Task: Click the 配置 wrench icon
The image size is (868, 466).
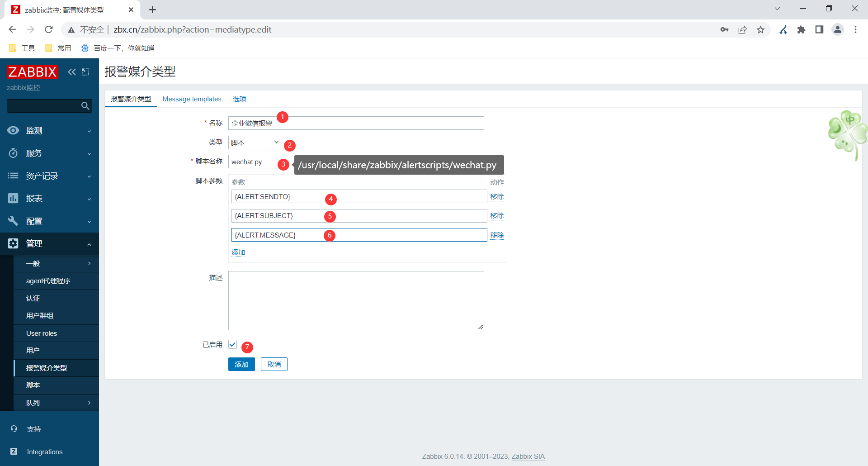Action: coord(13,221)
